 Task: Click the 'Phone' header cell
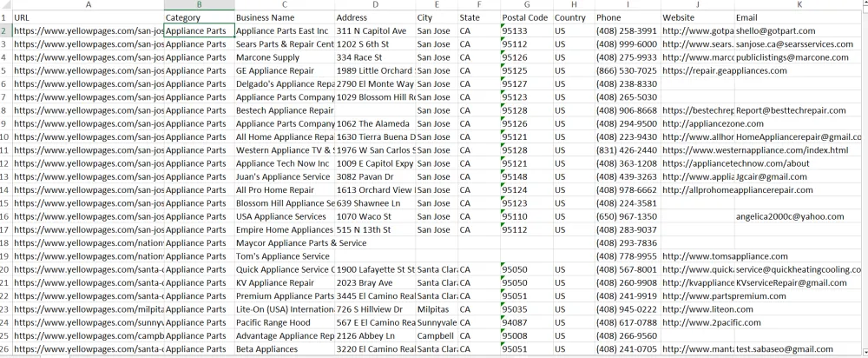628,17
